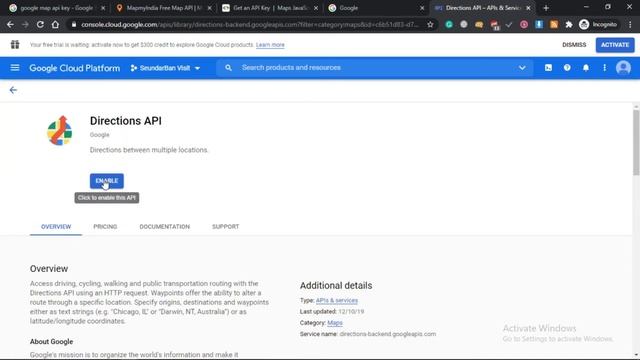Click the checkmark extension icon
The width and height of the screenshot is (640, 360).
point(509,24)
